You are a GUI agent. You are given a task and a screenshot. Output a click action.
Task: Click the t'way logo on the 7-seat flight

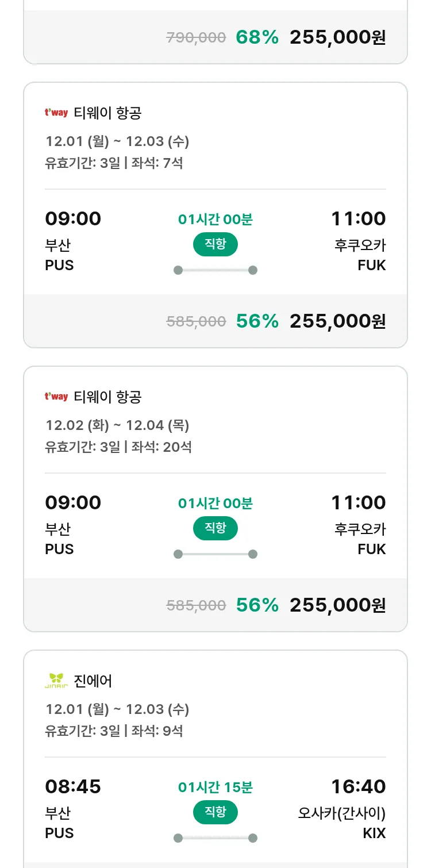tap(56, 113)
